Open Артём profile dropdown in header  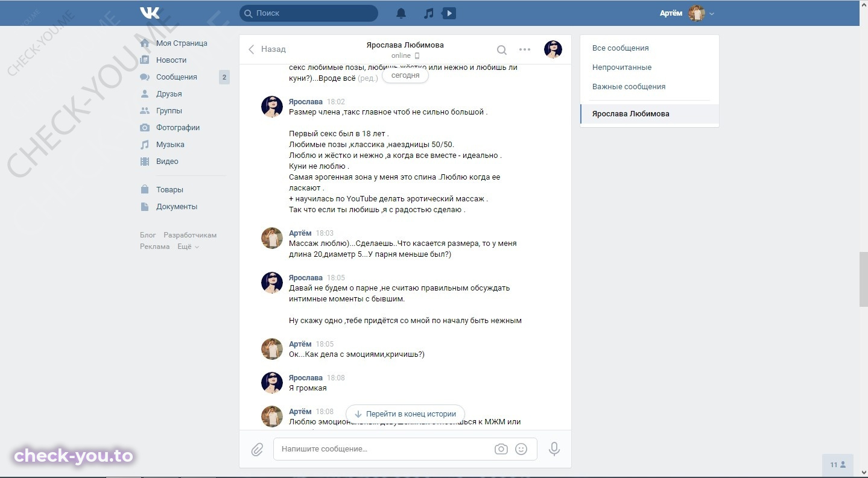coord(687,13)
